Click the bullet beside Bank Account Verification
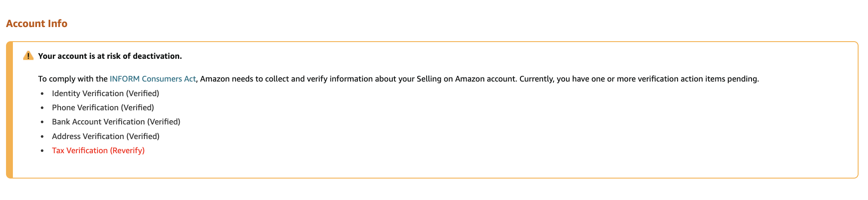This screenshot has width=868, height=200. (42, 122)
